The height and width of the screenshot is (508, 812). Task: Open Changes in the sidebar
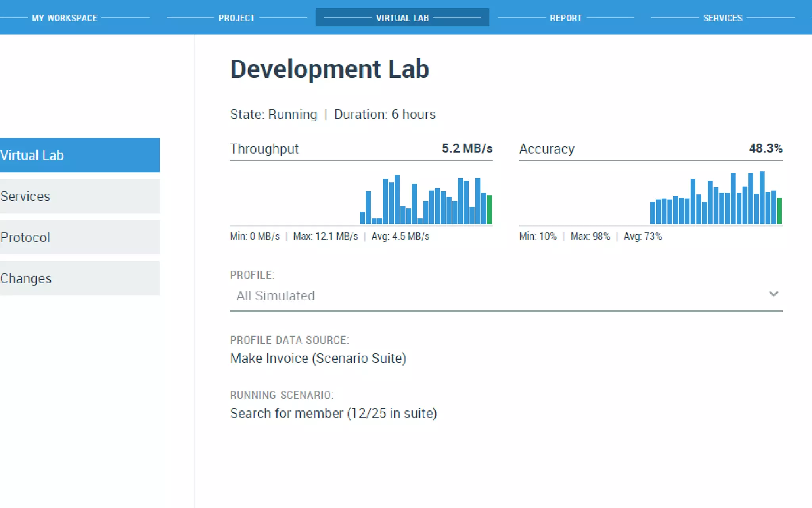pos(79,278)
